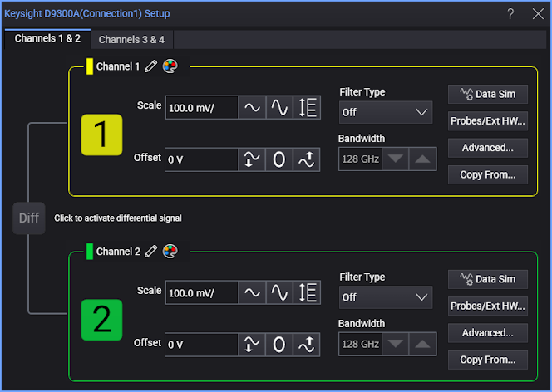Toggle Channel 1 on/off button
552x392 pixels.
[x=101, y=135]
